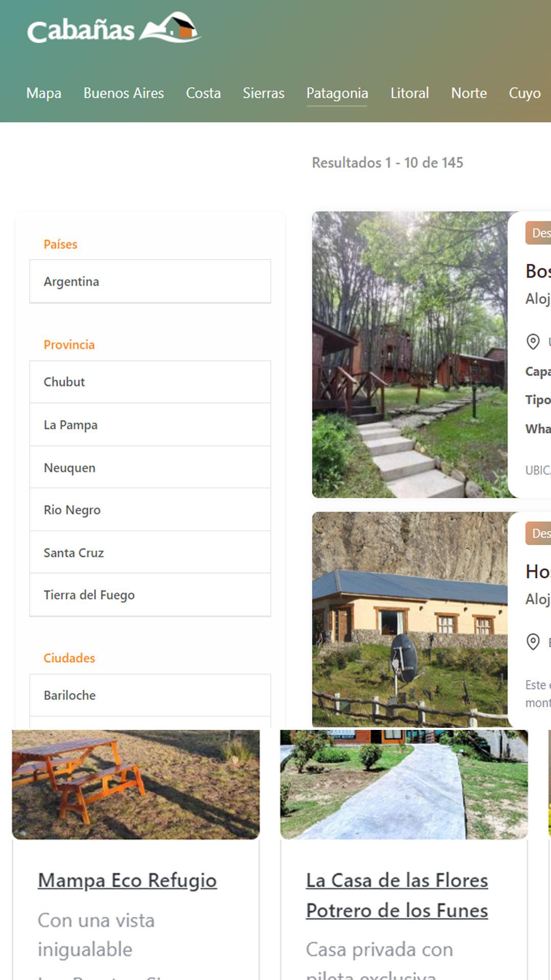Select the Costa navigation item

(203, 93)
